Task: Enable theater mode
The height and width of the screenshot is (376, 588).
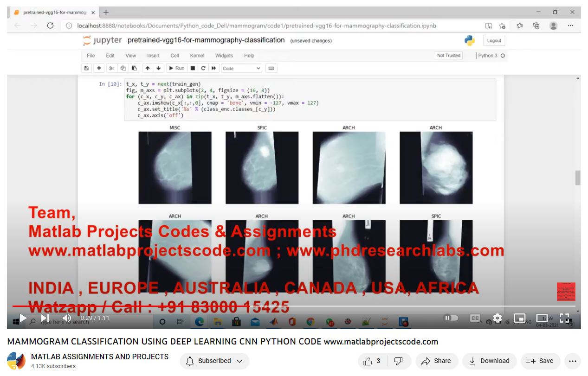Action: 542,318
